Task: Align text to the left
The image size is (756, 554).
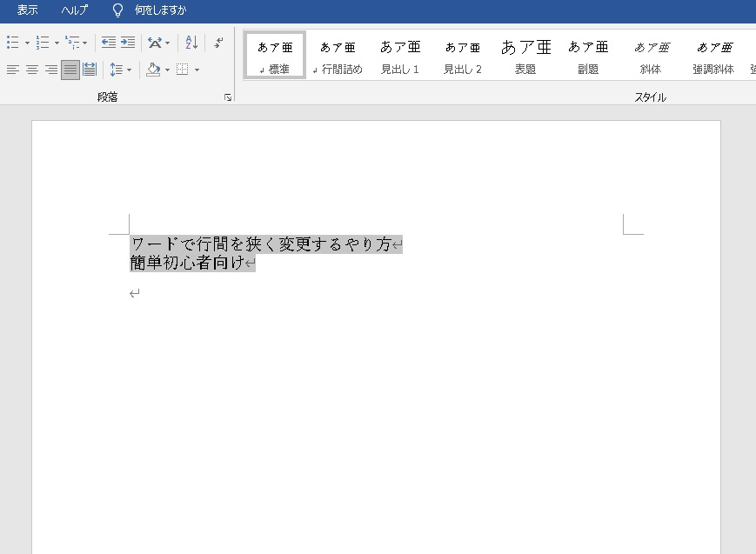Action: (13, 70)
